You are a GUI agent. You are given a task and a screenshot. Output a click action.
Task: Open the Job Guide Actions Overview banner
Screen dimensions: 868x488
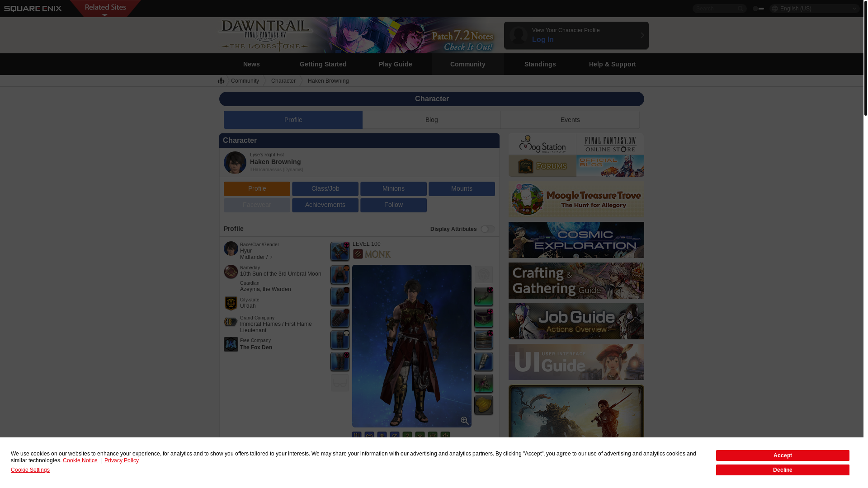click(576, 321)
